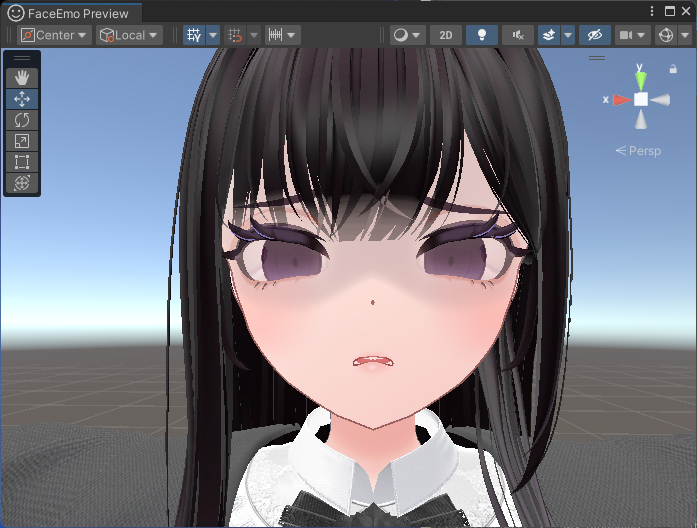
Task: Open increment snapping ruler dropdown
Action: pos(282,35)
